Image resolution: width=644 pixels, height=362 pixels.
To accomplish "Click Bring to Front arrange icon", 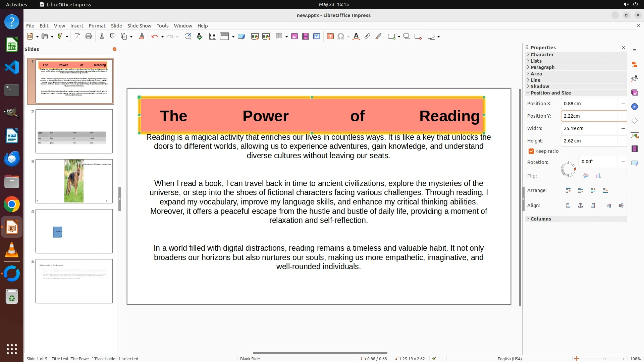I will click(568, 190).
